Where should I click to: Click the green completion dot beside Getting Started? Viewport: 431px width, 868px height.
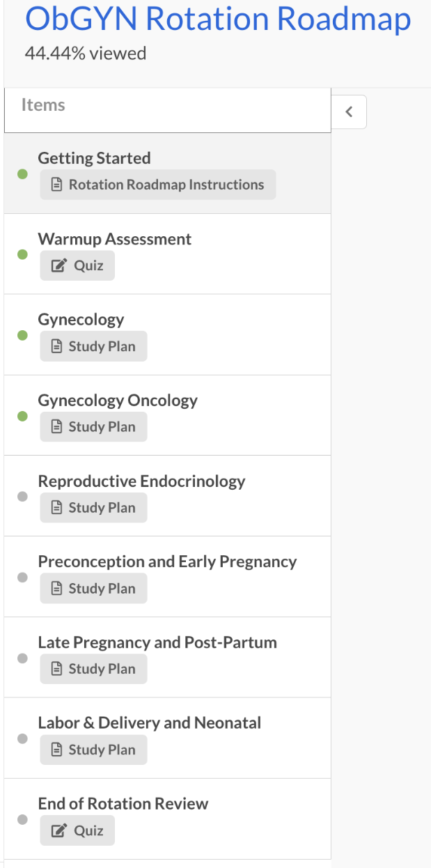click(22, 173)
